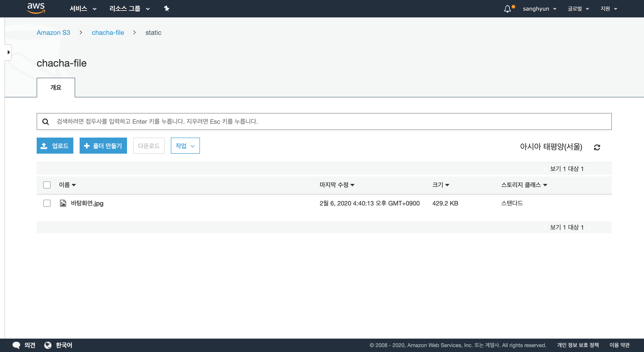Select the 바탕화면.jpg row checkbox
644x352 pixels.
coord(47,203)
